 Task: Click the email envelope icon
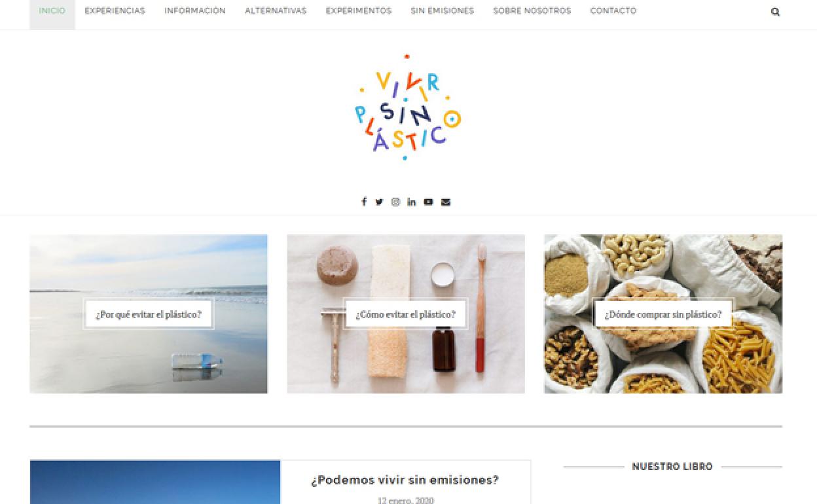tap(446, 202)
